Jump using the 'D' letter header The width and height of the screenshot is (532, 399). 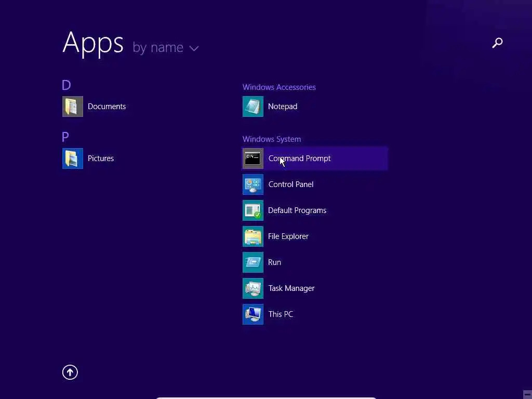(66, 85)
